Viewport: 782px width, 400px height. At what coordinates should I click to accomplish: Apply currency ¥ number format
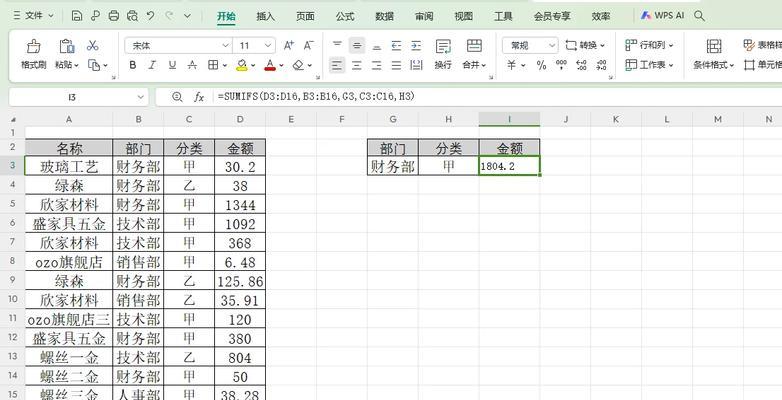pyautogui.click(x=511, y=65)
